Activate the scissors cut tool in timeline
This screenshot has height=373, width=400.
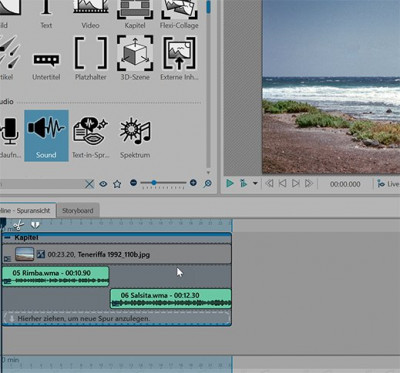(x=19, y=226)
